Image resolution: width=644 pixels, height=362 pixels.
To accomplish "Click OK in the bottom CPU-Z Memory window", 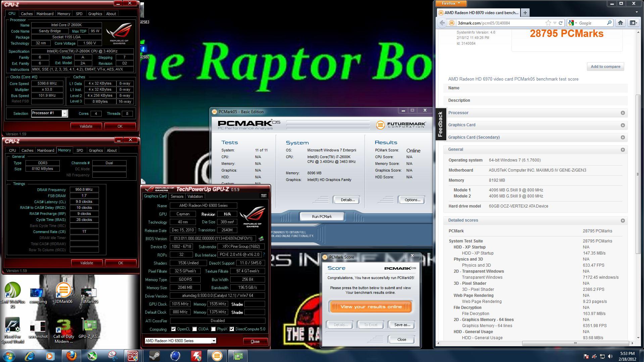I will pos(120,263).
